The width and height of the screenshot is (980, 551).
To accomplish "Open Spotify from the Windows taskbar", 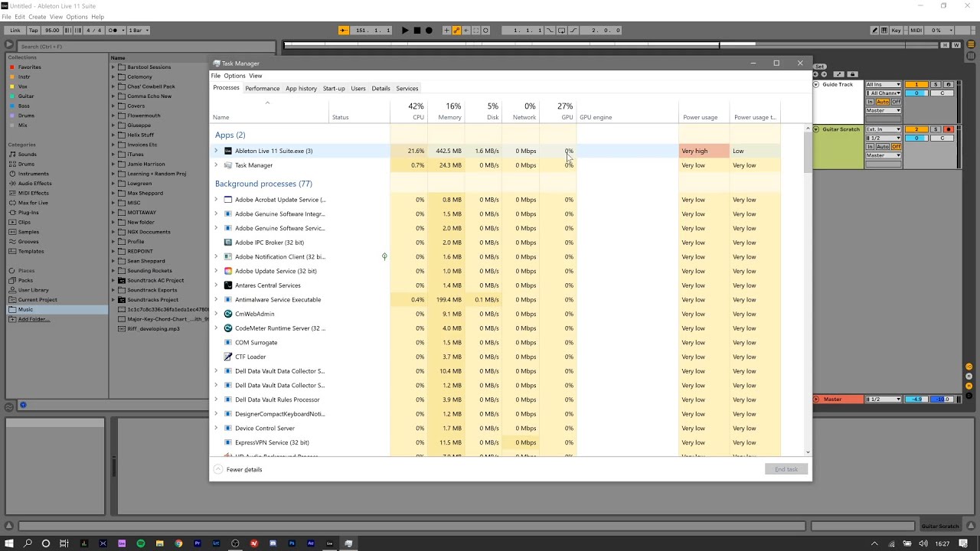I will [141, 543].
